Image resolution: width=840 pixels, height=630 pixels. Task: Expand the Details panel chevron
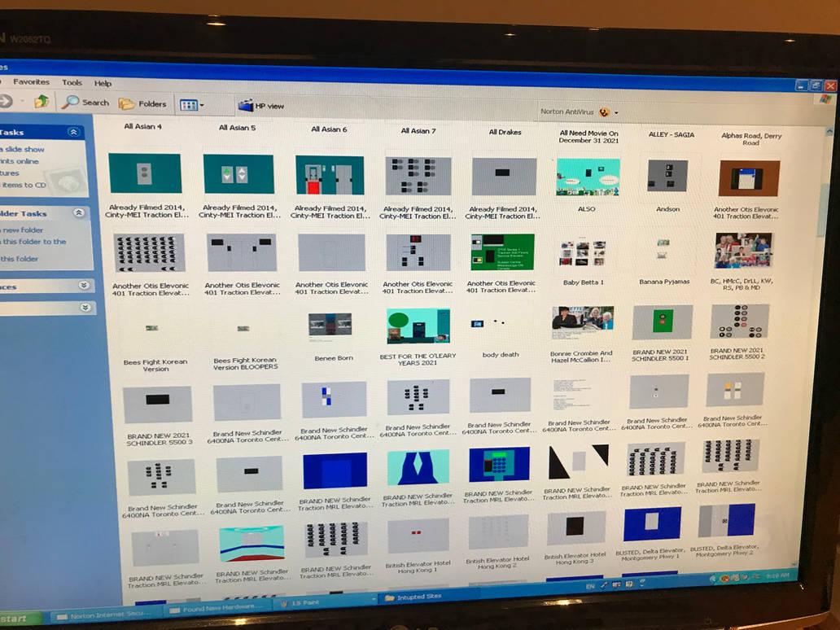click(85, 307)
